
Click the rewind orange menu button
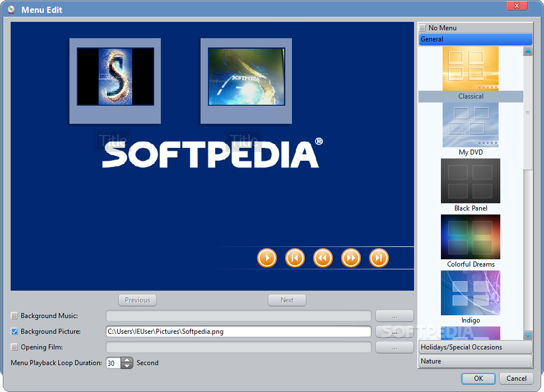point(323,258)
